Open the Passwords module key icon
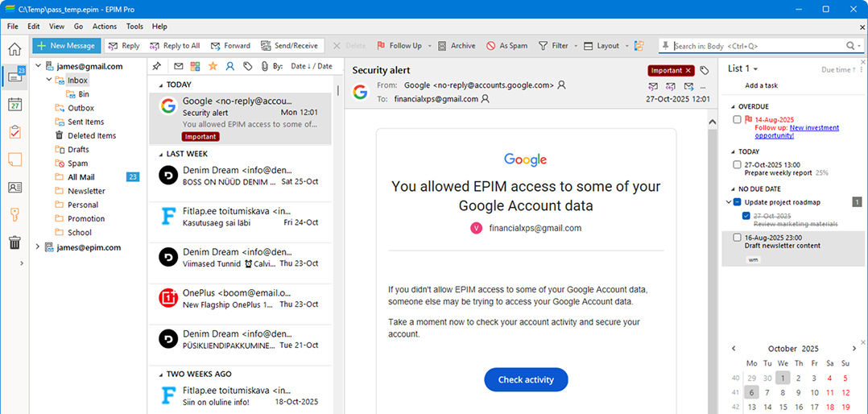 (x=14, y=214)
